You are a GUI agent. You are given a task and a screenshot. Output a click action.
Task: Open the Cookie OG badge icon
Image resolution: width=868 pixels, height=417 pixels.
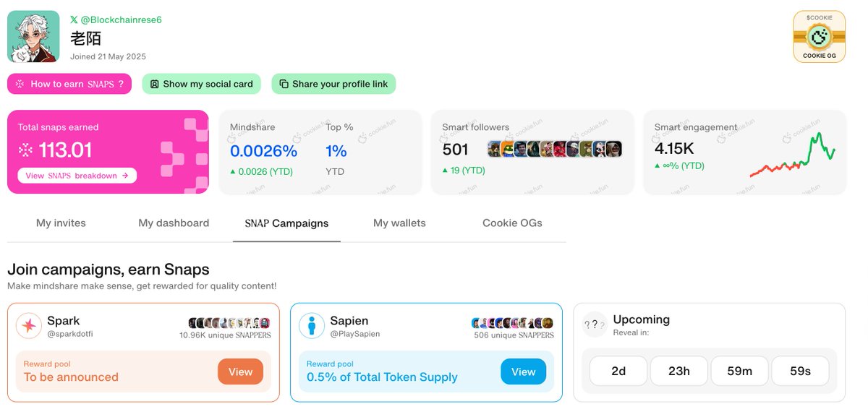click(819, 36)
